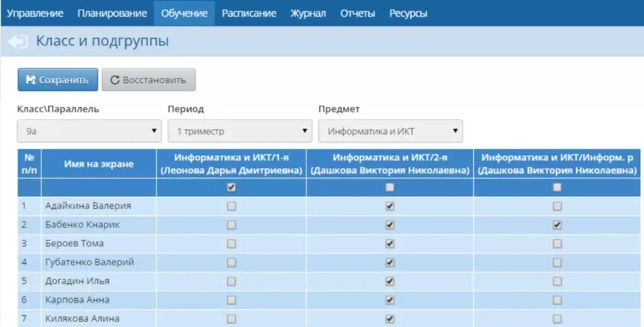Open the Предмет dropdown showing Информатика и ИКТ
The height and width of the screenshot is (327, 644).
coord(391,131)
